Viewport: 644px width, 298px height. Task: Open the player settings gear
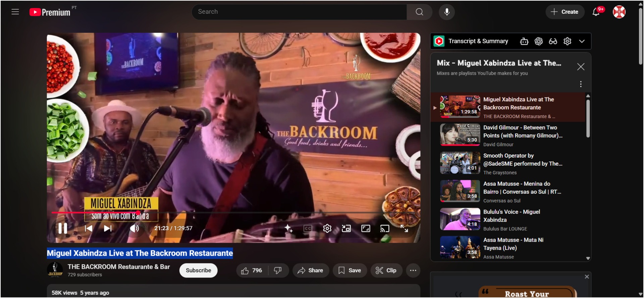click(327, 228)
